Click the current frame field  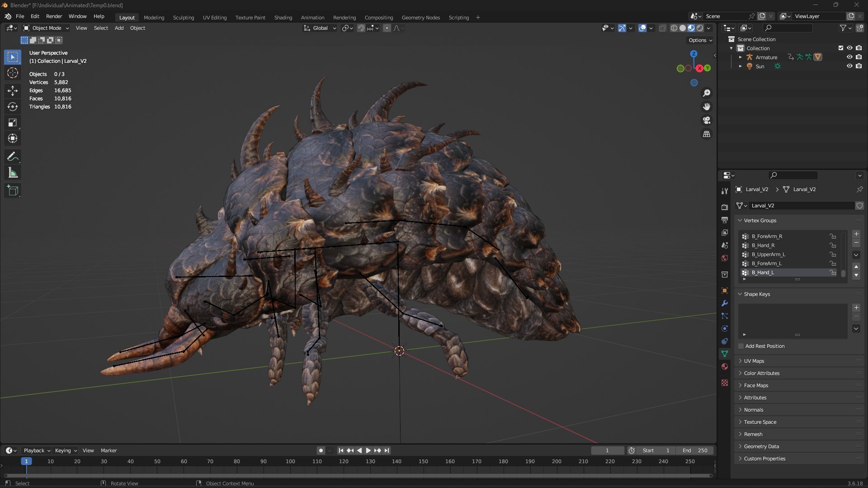pyautogui.click(x=607, y=450)
